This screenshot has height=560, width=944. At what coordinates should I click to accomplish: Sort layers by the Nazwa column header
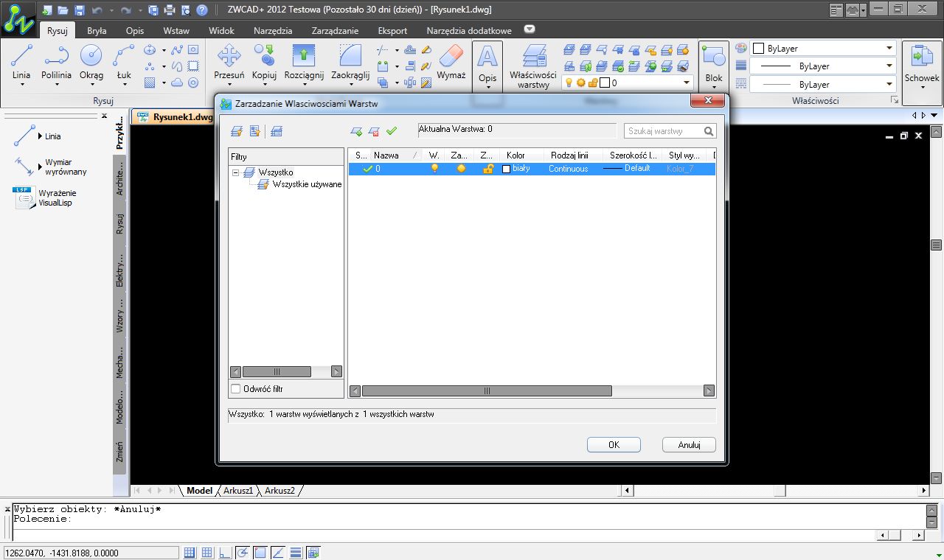click(x=395, y=155)
